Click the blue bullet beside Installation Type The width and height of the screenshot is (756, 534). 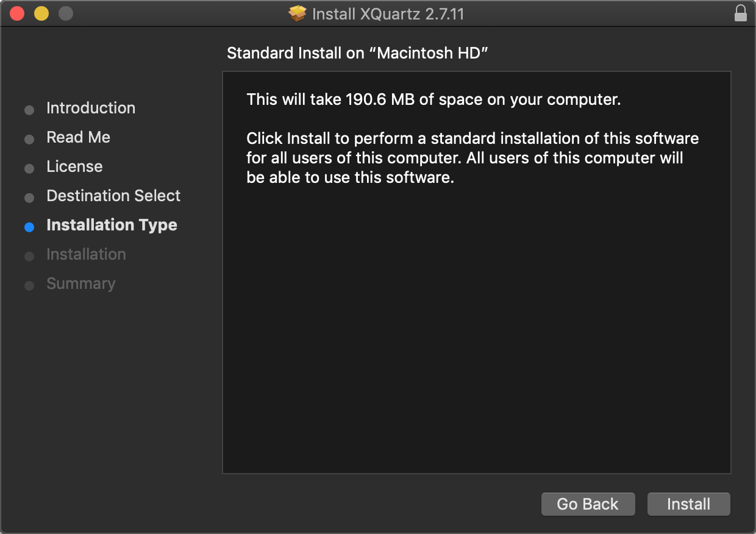29,227
